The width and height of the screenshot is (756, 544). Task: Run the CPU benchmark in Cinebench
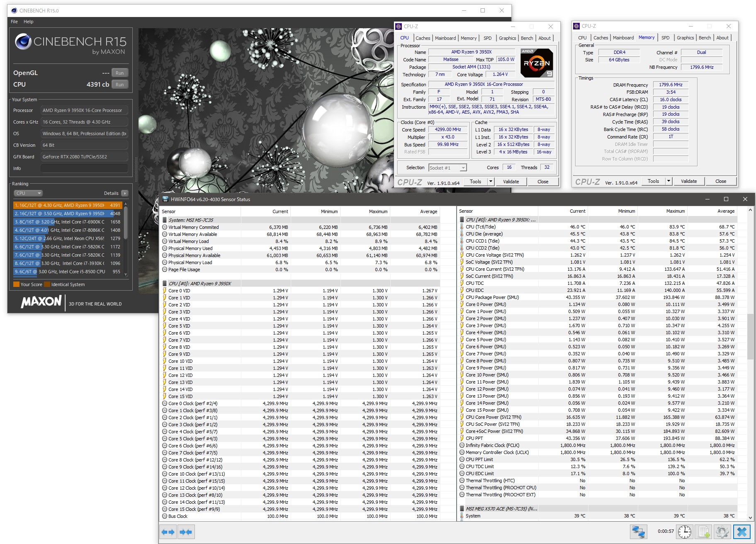(x=119, y=85)
